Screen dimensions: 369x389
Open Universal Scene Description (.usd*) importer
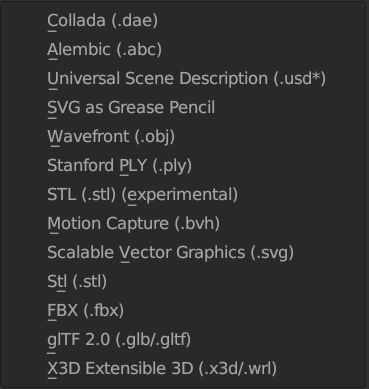(183, 79)
